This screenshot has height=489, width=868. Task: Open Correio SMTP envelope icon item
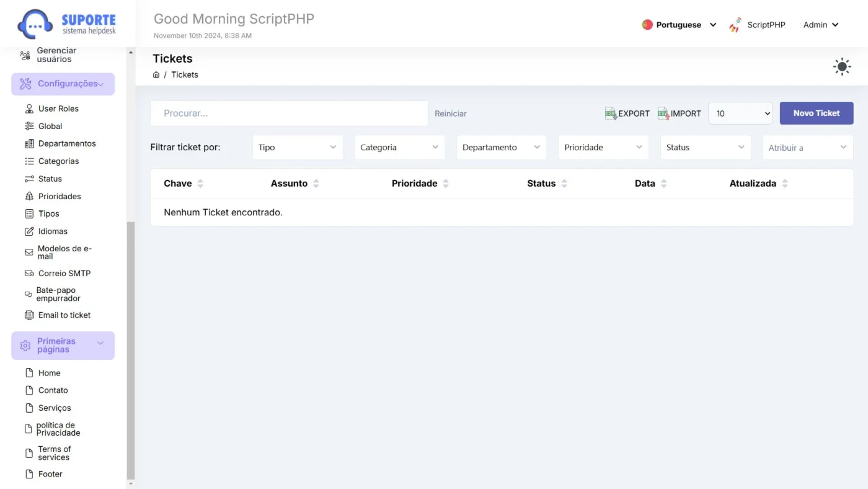pyautogui.click(x=29, y=273)
